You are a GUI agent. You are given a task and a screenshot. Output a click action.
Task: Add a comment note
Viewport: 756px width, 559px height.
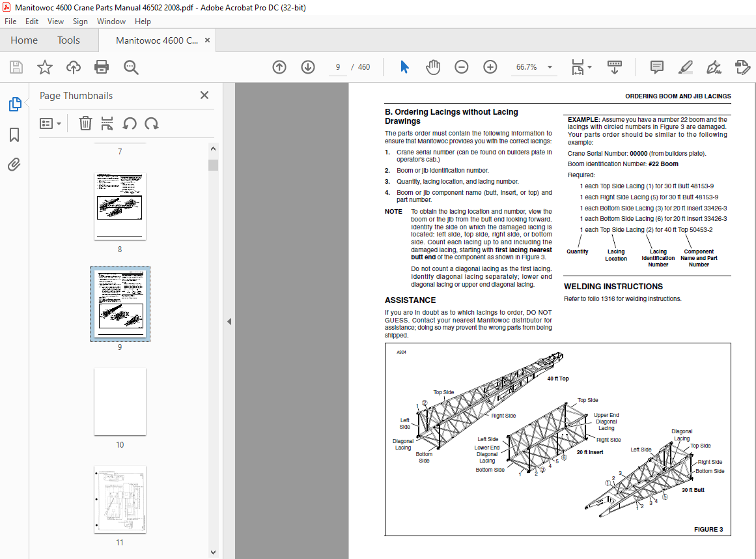656,67
